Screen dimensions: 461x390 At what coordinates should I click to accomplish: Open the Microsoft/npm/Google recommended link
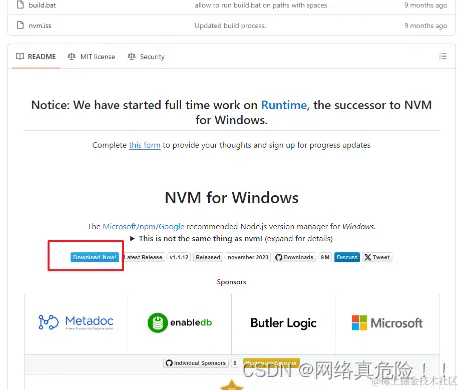(x=143, y=226)
